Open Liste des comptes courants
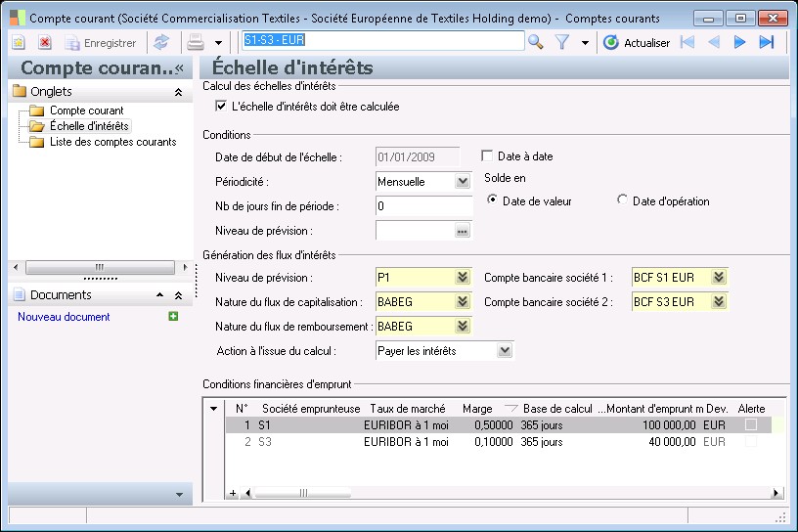 point(113,142)
